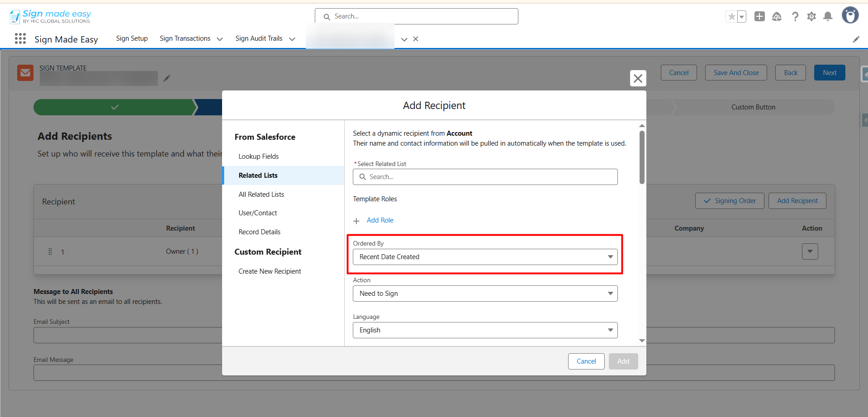Click the Select Related List search field
Image resolution: width=868 pixels, height=417 pixels.
tap(485, 177)
